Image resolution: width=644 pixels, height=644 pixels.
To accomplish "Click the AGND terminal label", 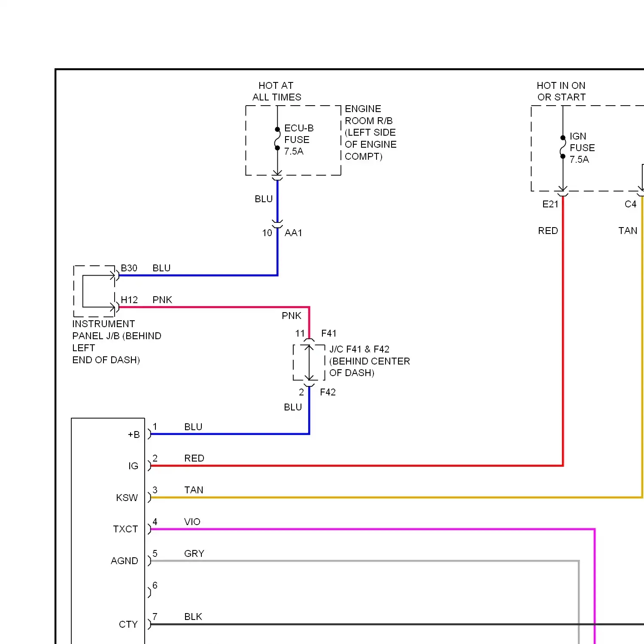I will [x=125, y=561].
